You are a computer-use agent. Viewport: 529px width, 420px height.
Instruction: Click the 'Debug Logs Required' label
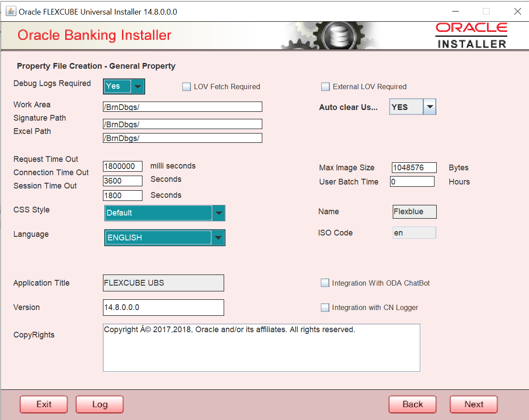tap(52, 83)
